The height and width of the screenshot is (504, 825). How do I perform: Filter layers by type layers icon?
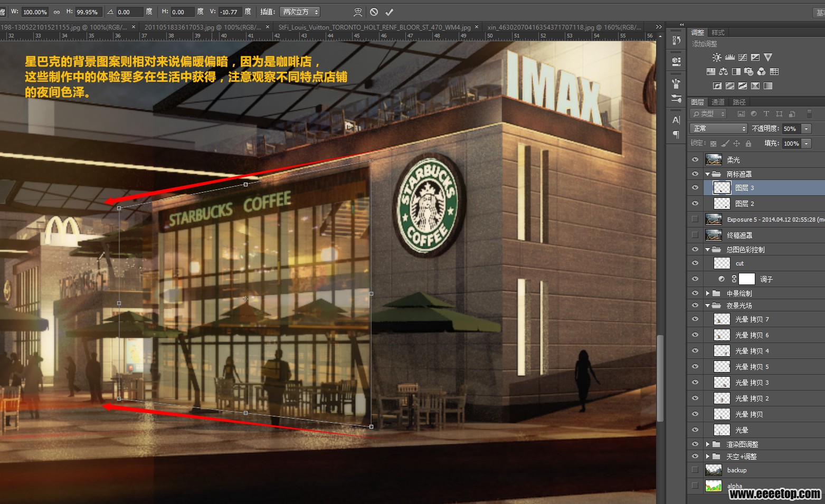[766, 113]
